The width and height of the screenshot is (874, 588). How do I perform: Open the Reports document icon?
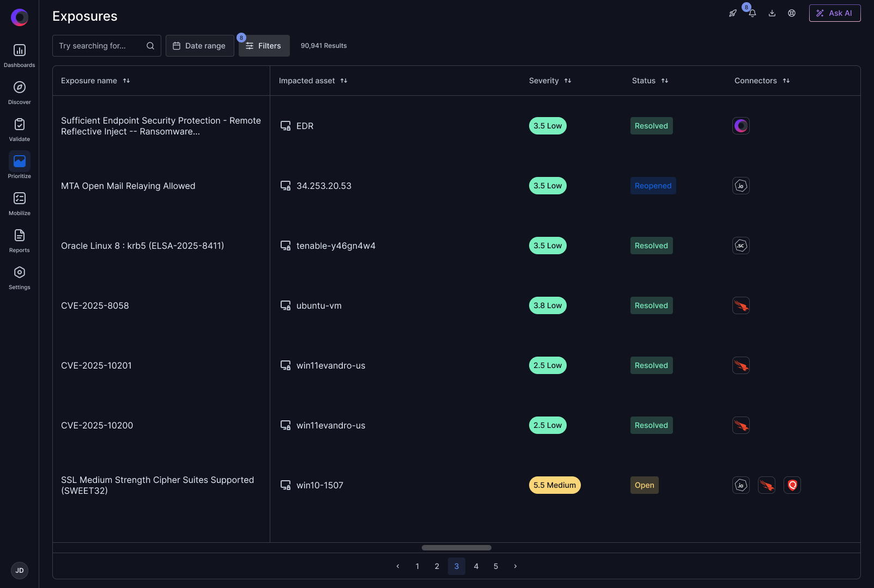[x=20, y=236]
